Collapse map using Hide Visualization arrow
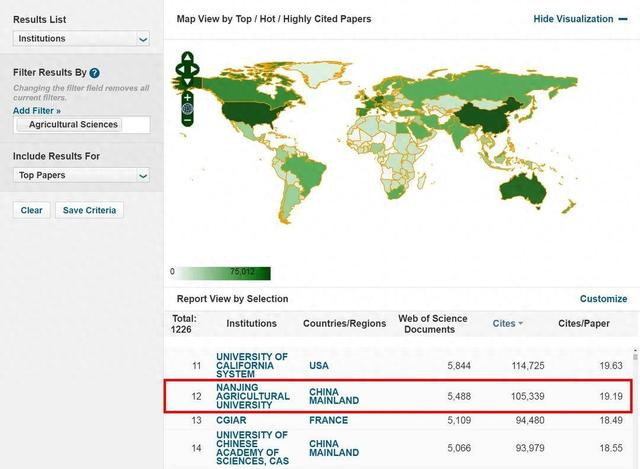640x469 pixels. coord(623,19)
